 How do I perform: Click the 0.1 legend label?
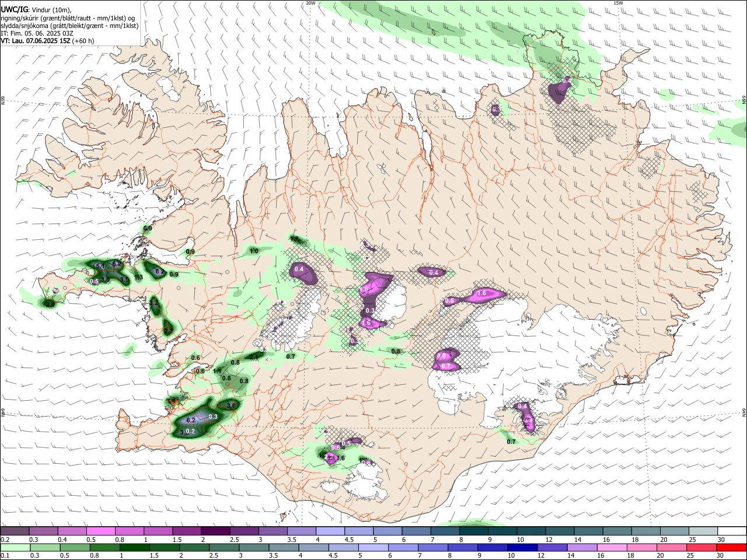(x=5, y=556)
